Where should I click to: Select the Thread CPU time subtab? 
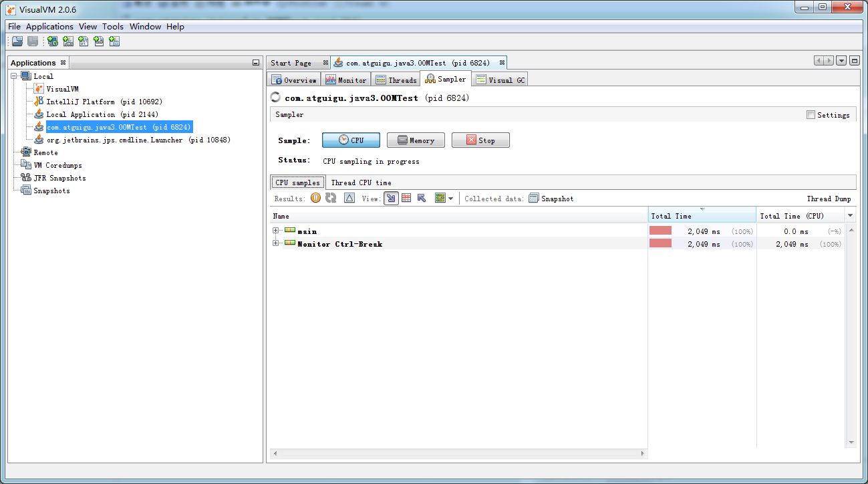click(361, 183)
